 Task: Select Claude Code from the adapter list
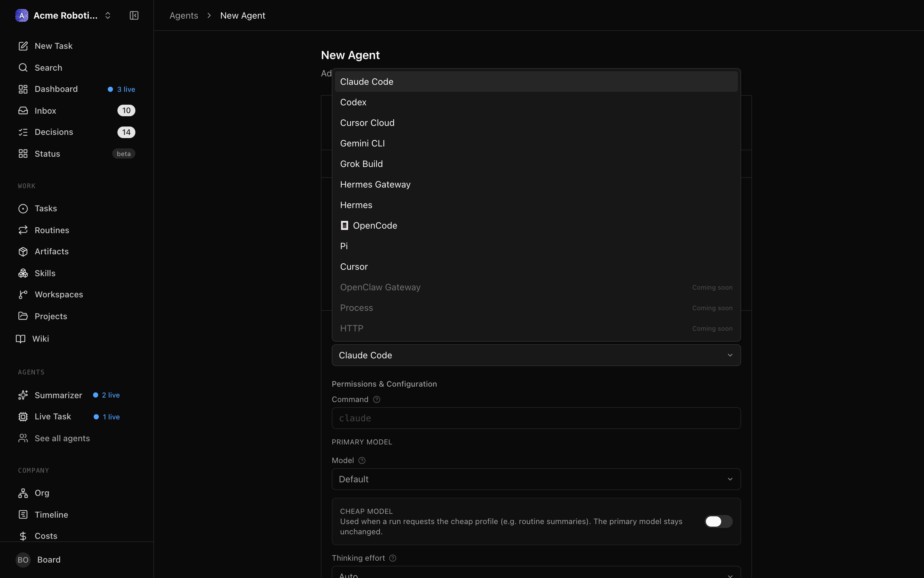point(536,82)
